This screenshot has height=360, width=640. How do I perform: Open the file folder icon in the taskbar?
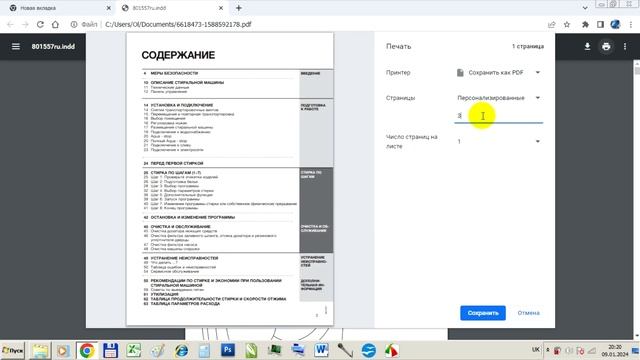40,350
